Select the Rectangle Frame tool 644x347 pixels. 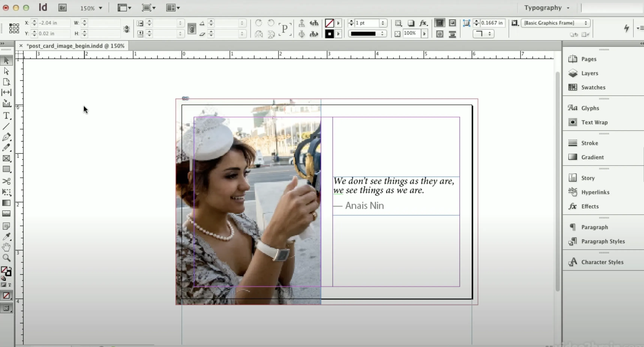[6, 158]
